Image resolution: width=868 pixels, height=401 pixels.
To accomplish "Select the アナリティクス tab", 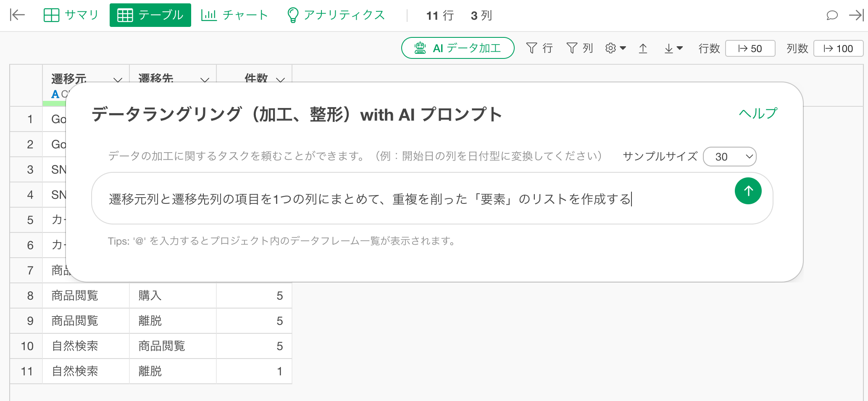I will [336, 15].
